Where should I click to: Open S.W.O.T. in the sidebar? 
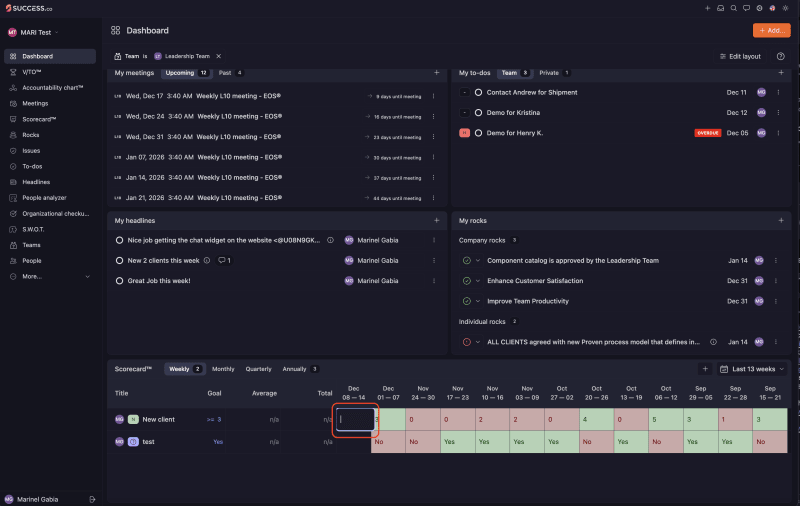click(x=50, y=230)
